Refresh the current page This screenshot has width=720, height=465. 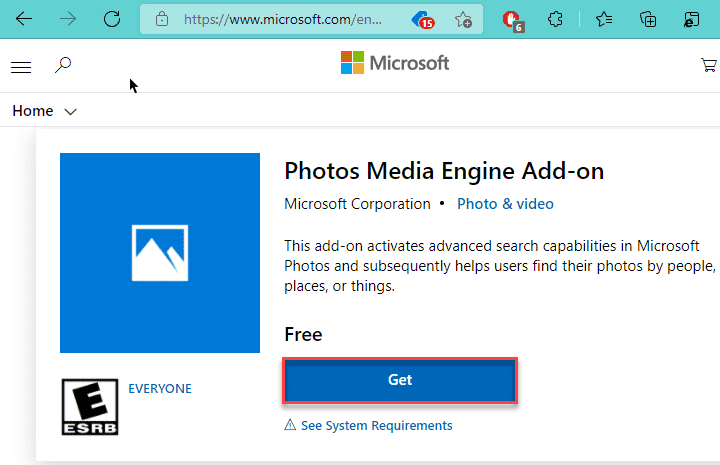pos(112,19)
